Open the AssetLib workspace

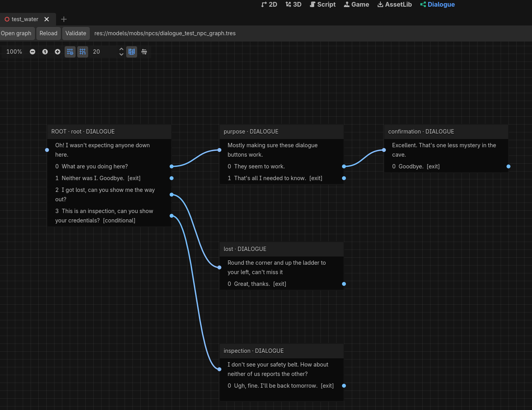(x=394, y=4)
